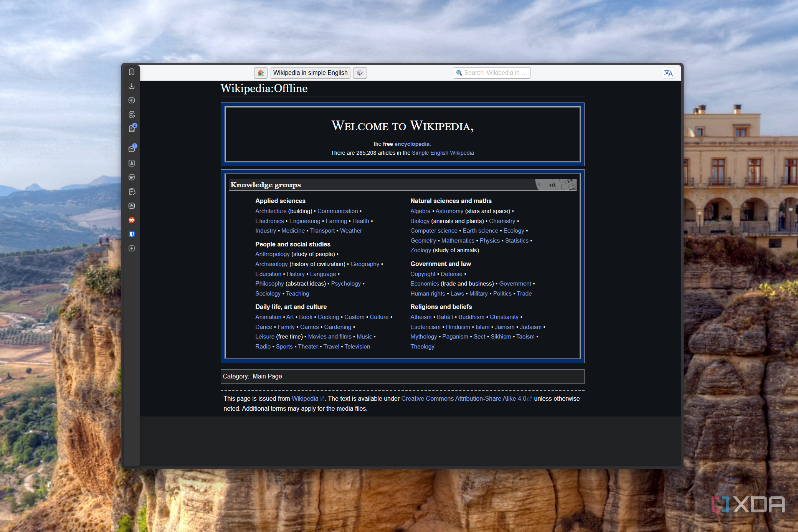Viewport: 798px width, 532px height.
Task: Click the translate language icon
Action: pyautogui.click(x=668, y=73)
